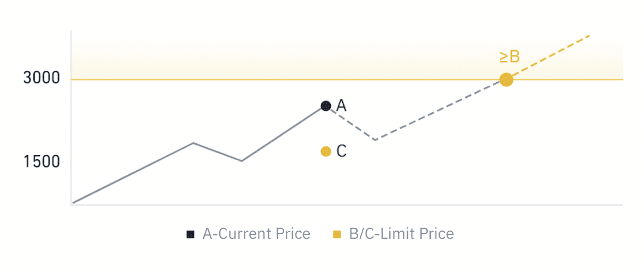Click the gray dashed line's lowest point
644x272 pixels.
click(x=375, y=140)
